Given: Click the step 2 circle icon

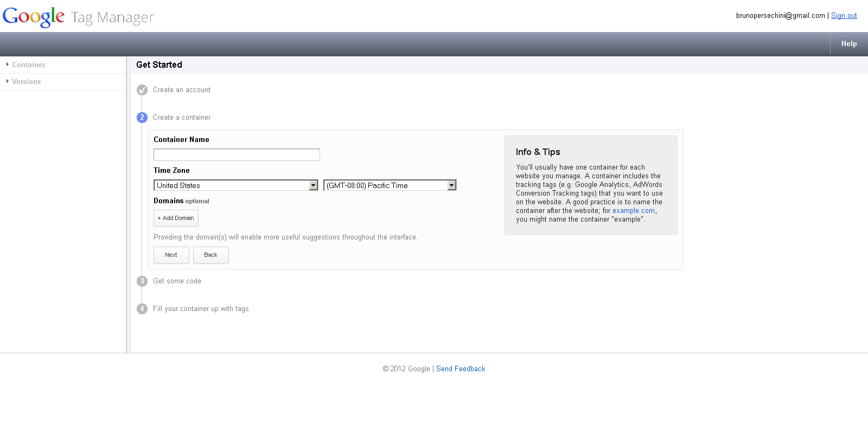Looking at the screenshot, I should 142,118.
